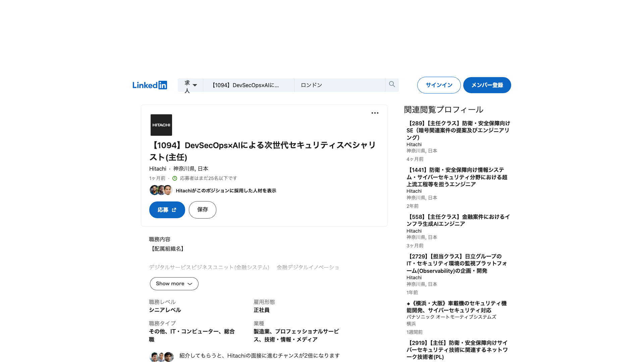Select referral text about Hitachi interview chance
644x362 pixels.
click(x=260, y=356)
